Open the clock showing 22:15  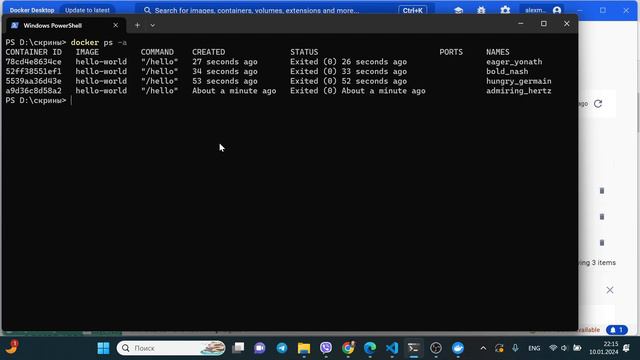[x=603, y=348]
